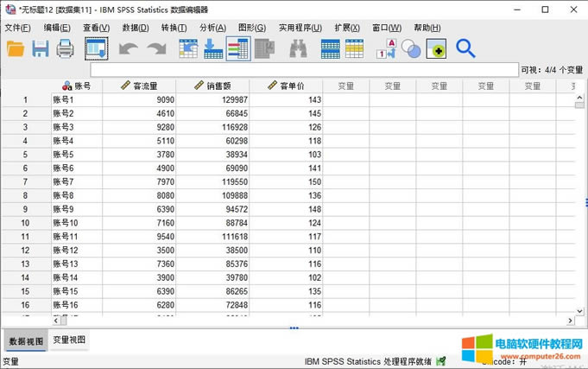The height and width of the screenshot is (369, 588).
Task: Click the cell editor input field
Action: pos(302,70)
